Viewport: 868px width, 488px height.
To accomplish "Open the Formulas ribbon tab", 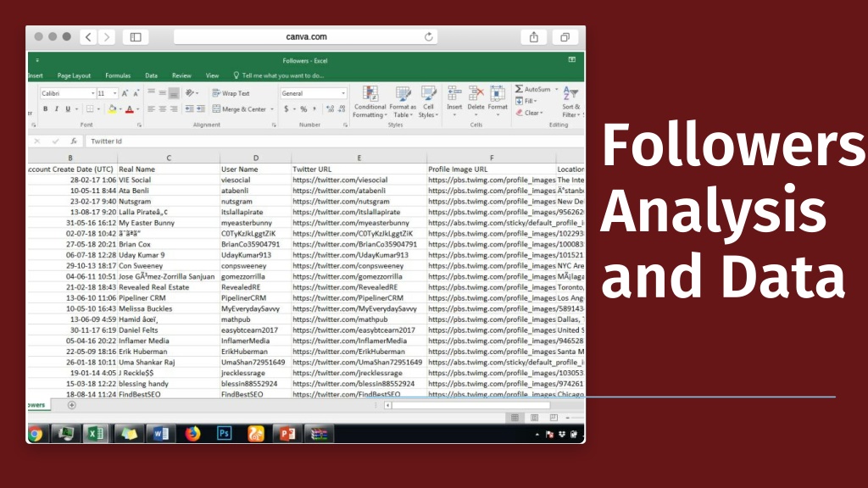I will pyautogui.click(x=118, y=75).
